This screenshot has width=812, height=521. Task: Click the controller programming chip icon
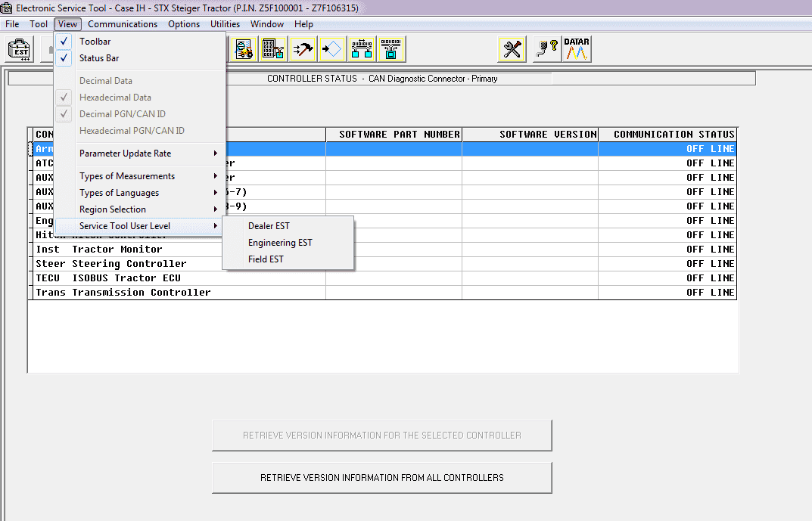click(x=273, y=49)
